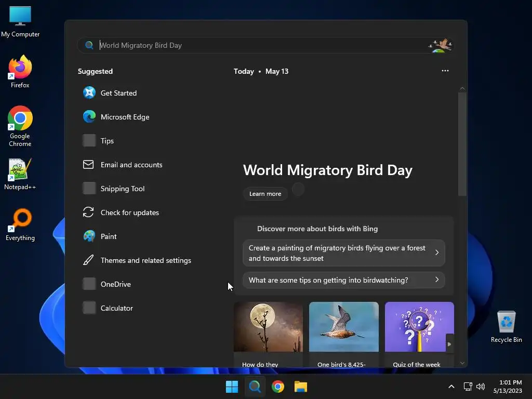Open the One bird's 8,425 thumbnail card
This screenshot has width=532, height=399.
(x=344, y=335)
